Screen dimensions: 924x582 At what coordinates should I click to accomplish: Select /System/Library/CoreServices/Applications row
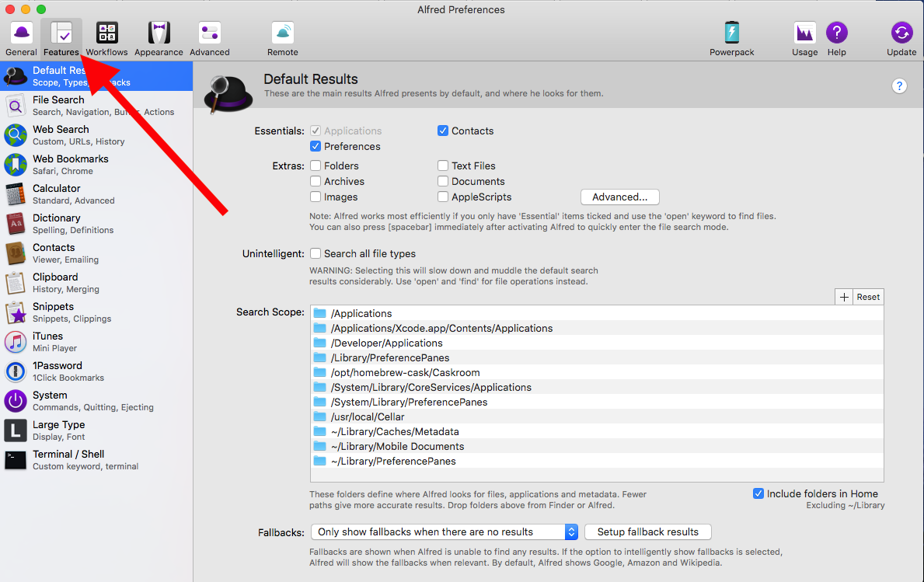pyautogui.click(x=597, y=387)
